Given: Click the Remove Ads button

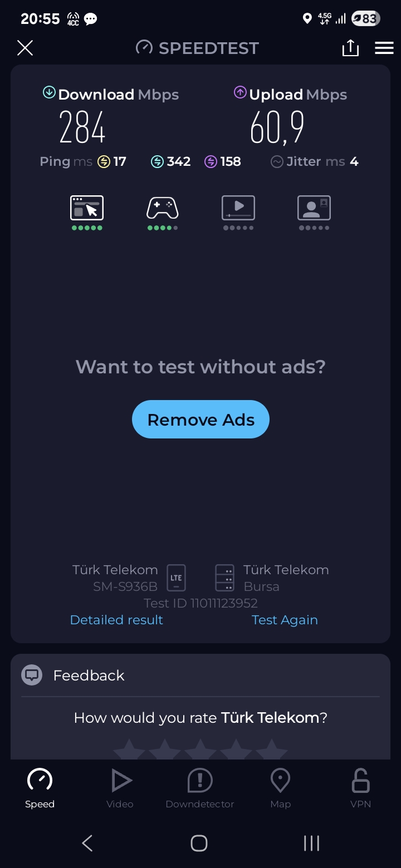Looking at the screenshot, I should coord(200,419).
